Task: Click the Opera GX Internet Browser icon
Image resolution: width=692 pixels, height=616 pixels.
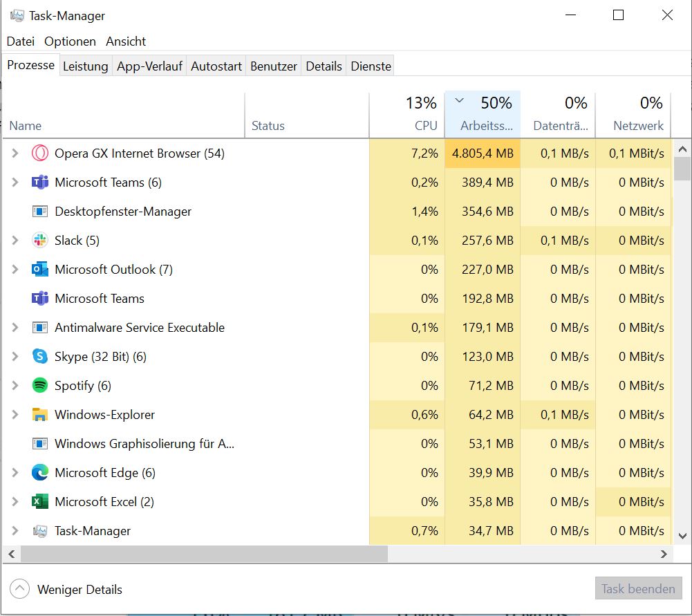Action: coord(39,153)
